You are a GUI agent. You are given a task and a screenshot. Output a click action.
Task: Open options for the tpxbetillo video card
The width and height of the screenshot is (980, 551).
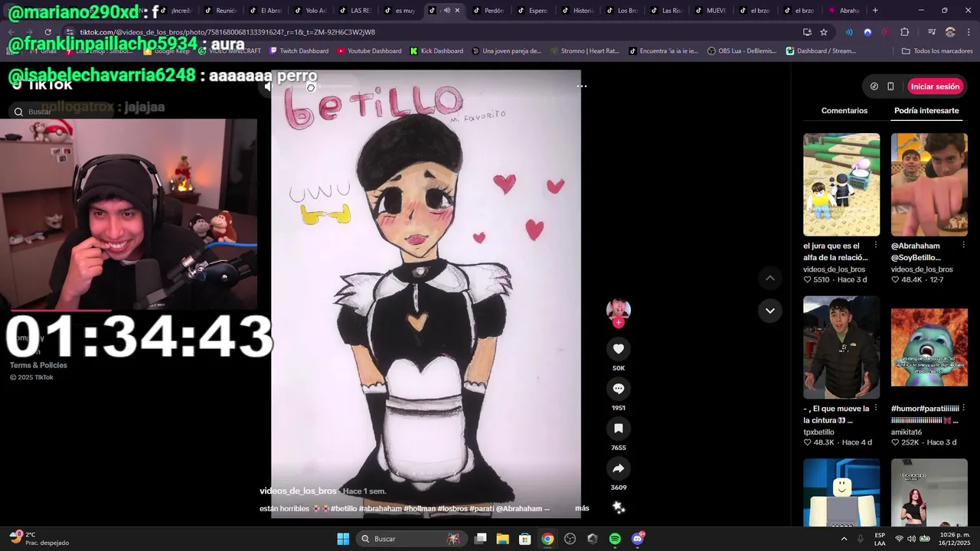click(x=876, y=408)
